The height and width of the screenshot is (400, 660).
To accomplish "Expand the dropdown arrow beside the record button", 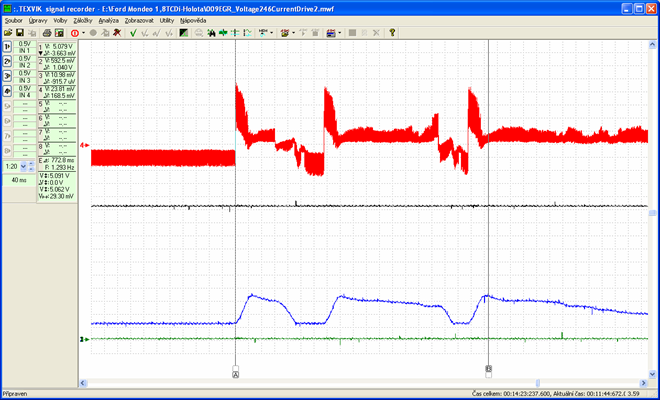I will [83, 33].
